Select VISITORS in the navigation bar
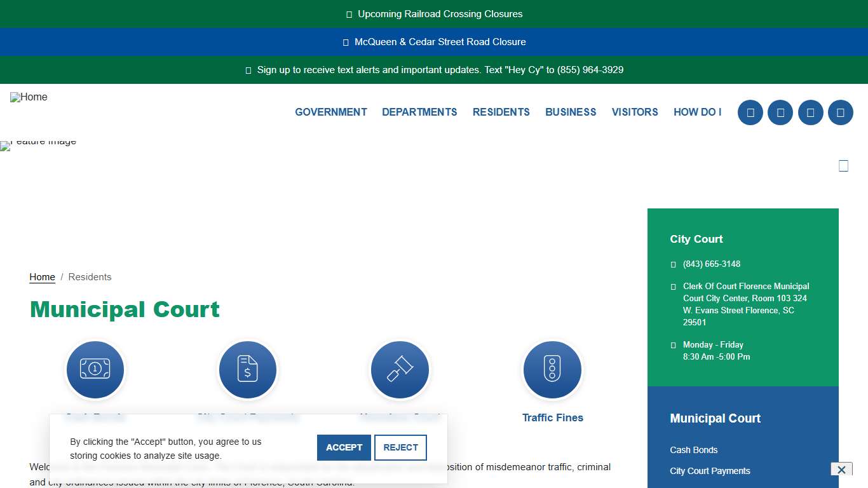This screenshot has height=488, width=868. point(635,112)
